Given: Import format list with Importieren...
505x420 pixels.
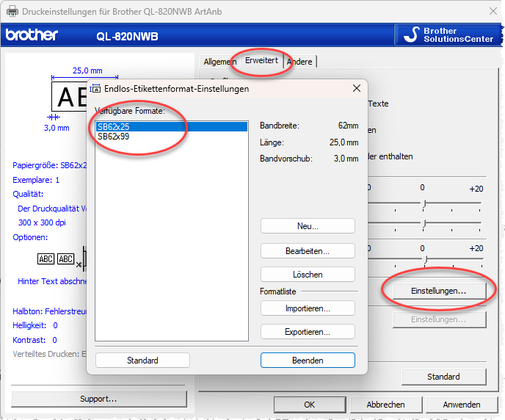Looking at the screenshot, I should (x=308, y=308).
